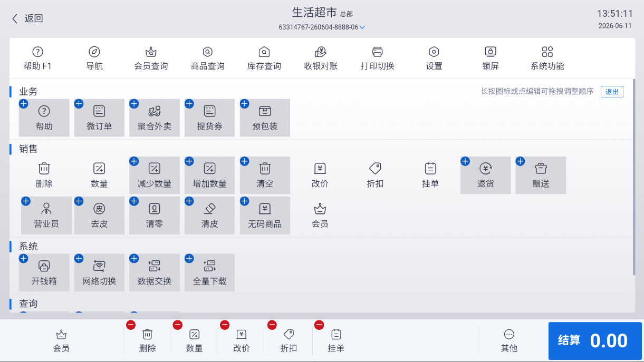The image size is (644, 362).
Task: Click the 生活超市 store title
Action: click(314, 13)
